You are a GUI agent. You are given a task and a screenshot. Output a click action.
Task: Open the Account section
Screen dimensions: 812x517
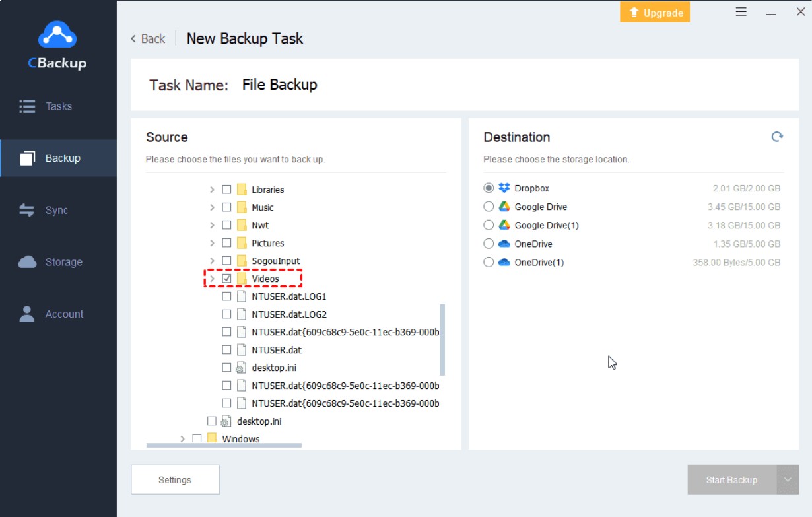tap(58, 314)
